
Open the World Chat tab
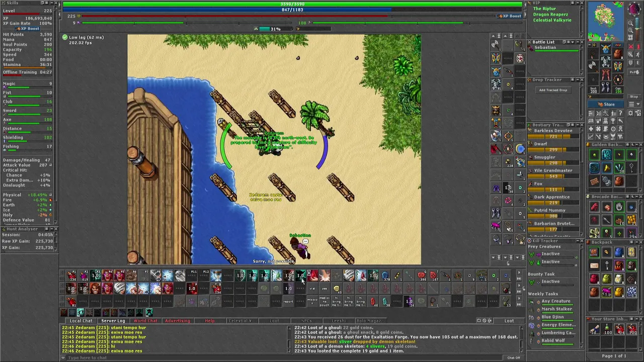(x=145, y=321)
